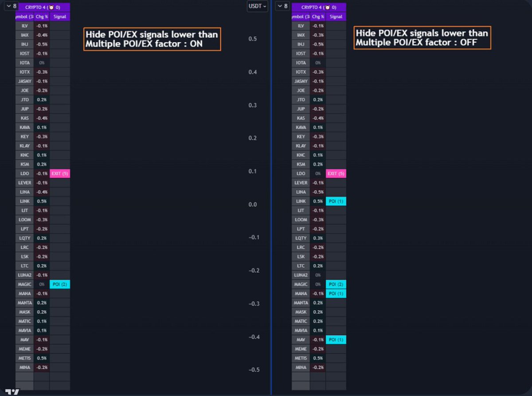Toggle the Hide POI/EX factor OFF setting label
This screenshot has width=532, height=396.
(422, 38)
